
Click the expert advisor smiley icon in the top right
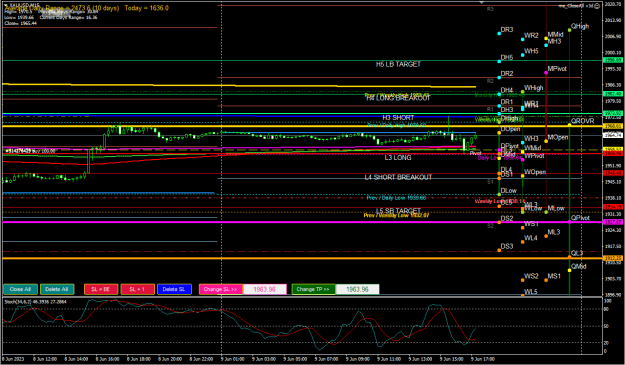(x=597, y=6)
